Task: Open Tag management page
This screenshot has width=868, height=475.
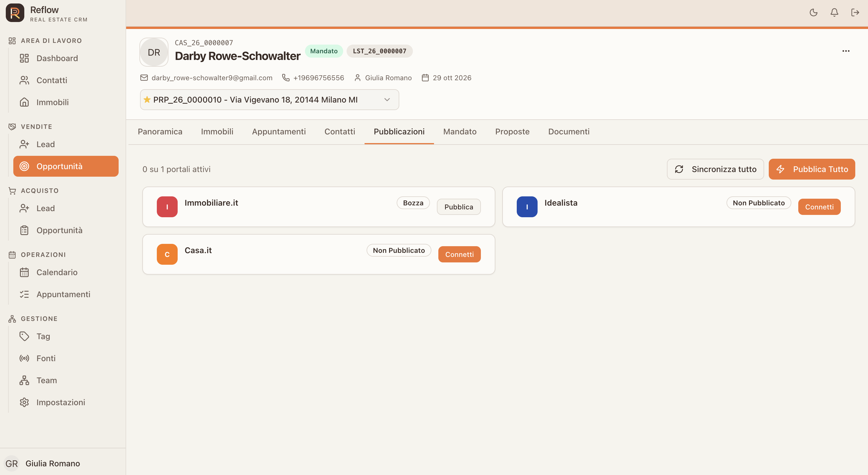Action: point(66,336)
